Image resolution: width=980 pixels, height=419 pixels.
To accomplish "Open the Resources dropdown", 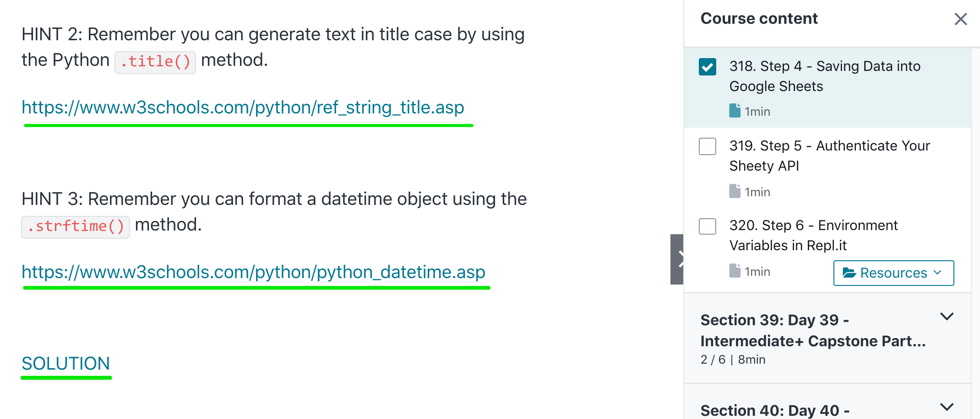I will 893,273.
